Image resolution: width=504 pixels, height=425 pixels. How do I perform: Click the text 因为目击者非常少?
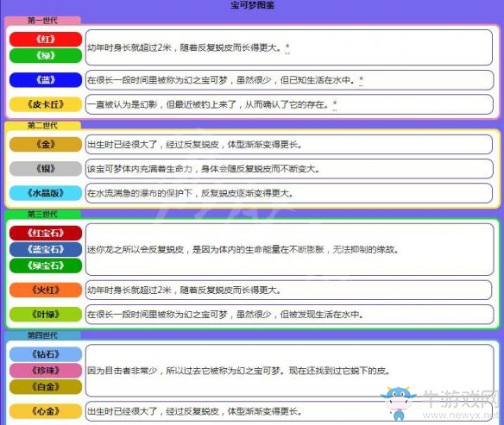(x=123, y=371)
